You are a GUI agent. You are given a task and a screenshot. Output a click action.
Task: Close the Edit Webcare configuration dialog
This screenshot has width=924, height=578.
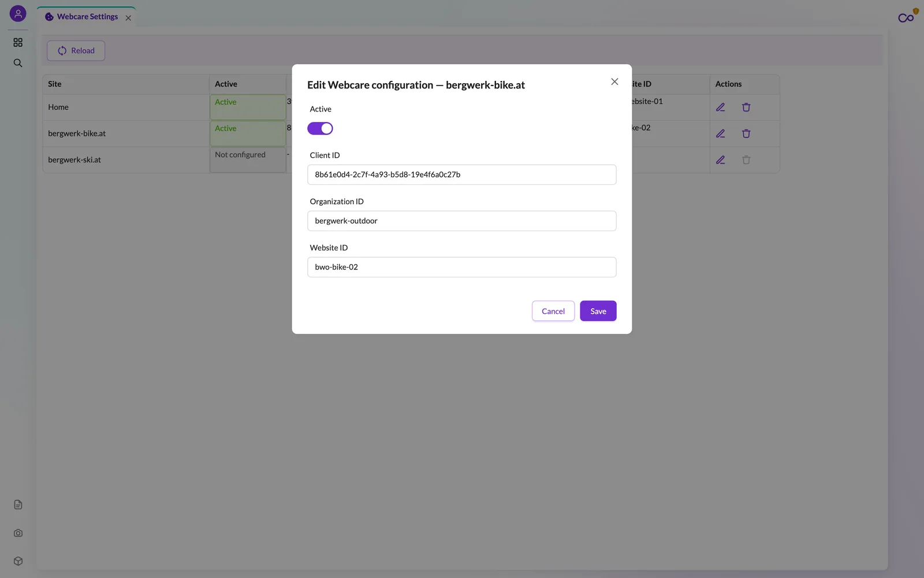[614, 81]
